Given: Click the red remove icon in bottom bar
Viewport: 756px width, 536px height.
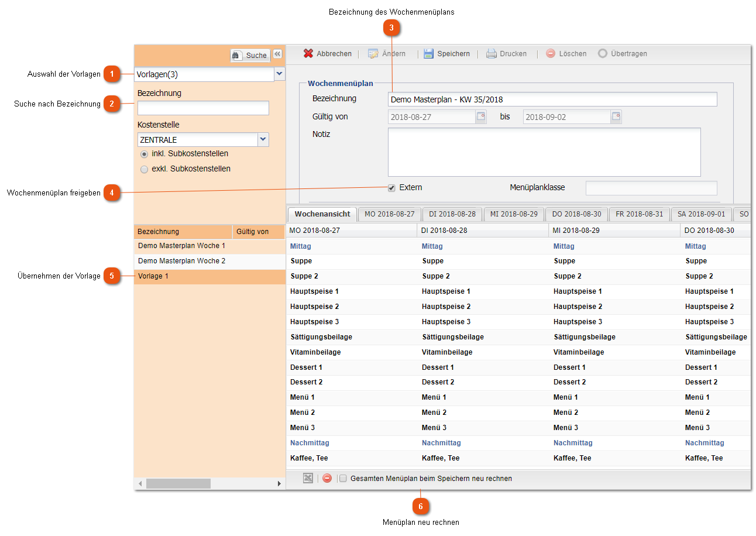Looking at the screenshot, I should (327, 478).
